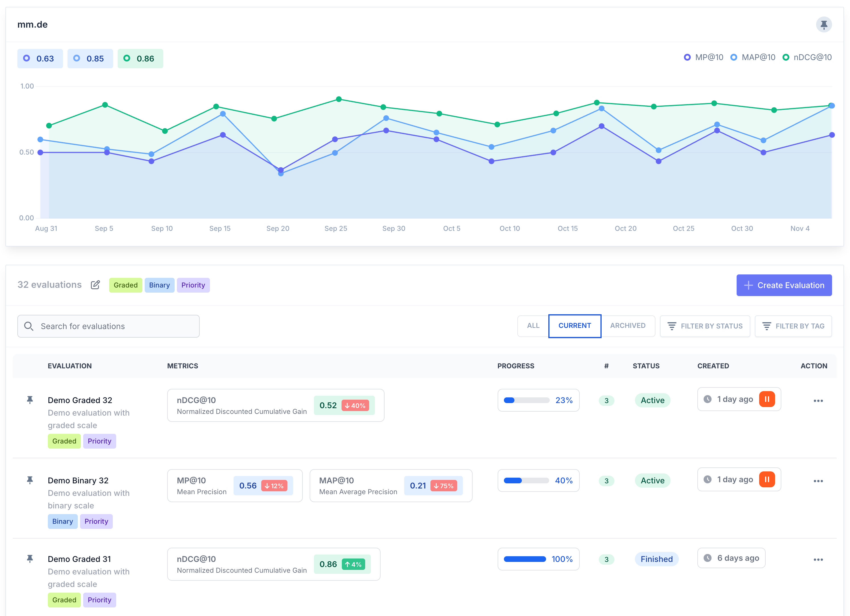The height and width of the screenshot is (616, 850).
Task: Select the header Priority tag
Action: 193,285
